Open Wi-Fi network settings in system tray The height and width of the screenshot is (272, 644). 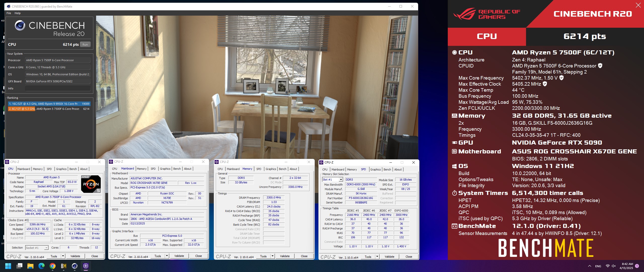[x=608, y=266]
